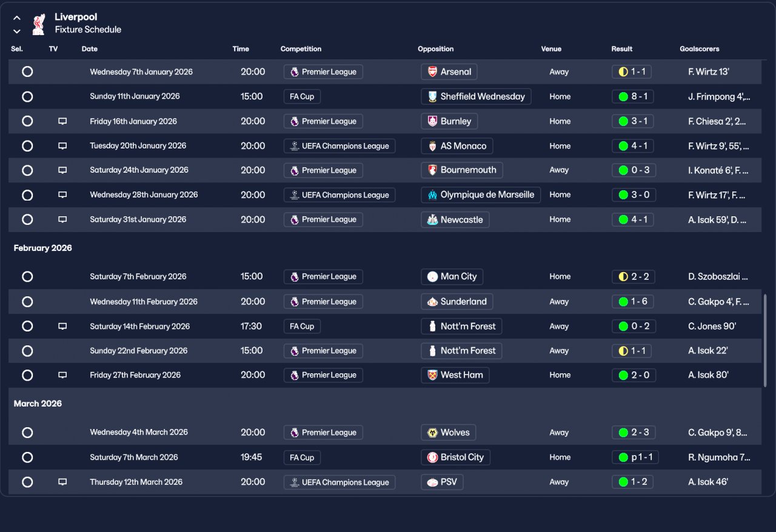
Task: Click the TV icon on the PSV row
Action: [62, 482]
